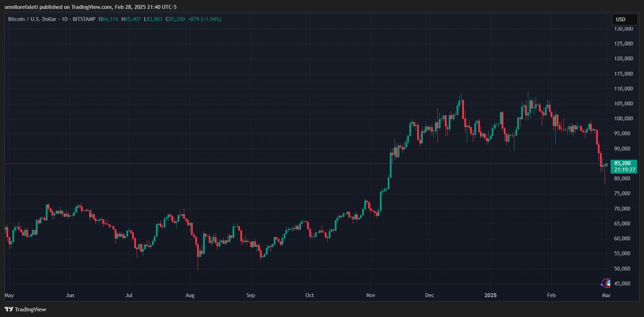Click the TradingView logo at the bottom
Screen dimensions: 644x317
[x=25, y=310]
